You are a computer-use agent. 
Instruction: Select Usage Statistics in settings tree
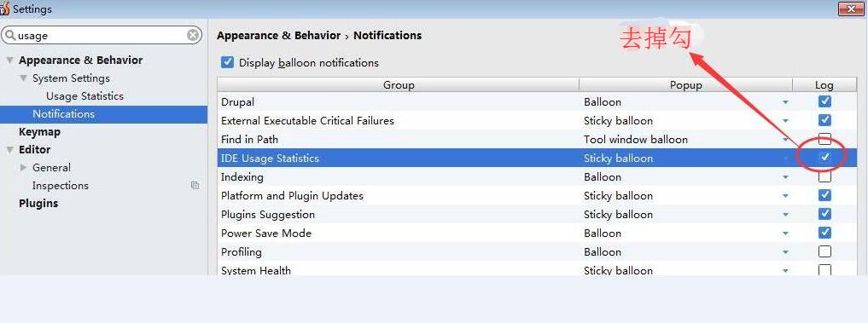(x=84, y=95)
